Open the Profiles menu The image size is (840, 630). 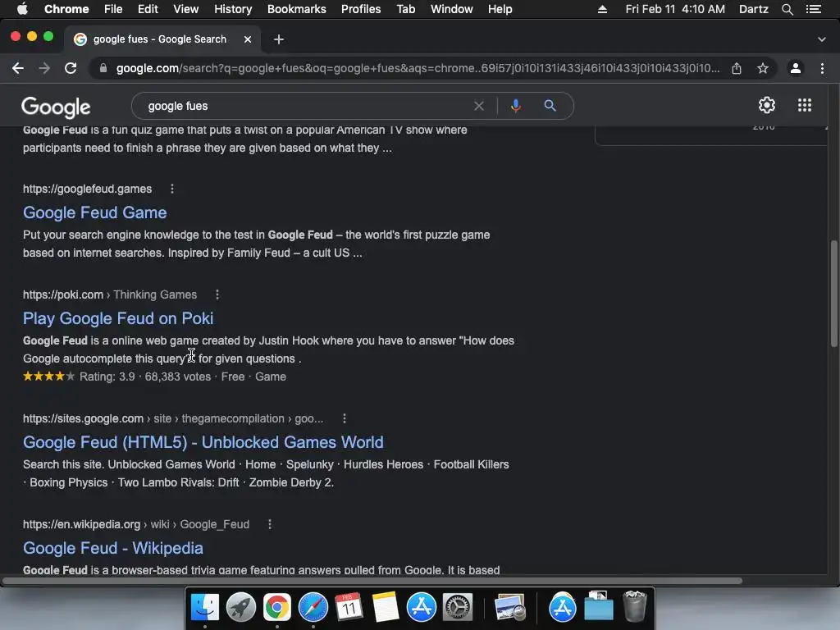click(x=361, y=9)
